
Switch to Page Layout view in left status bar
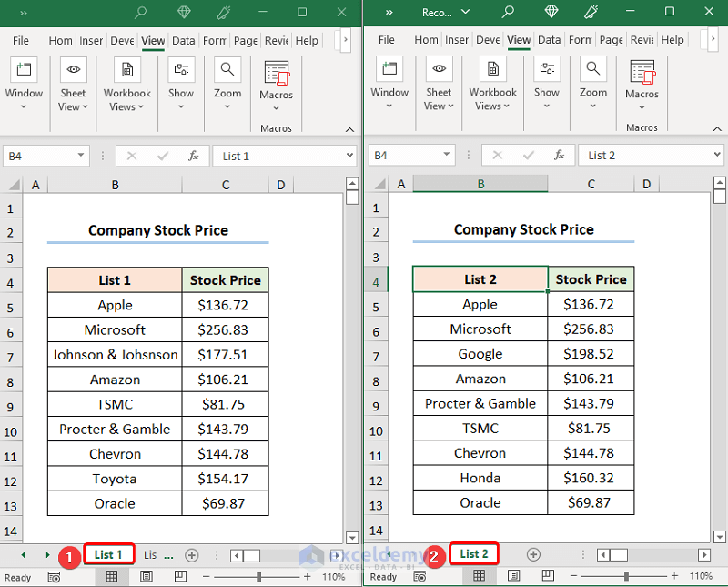(x=147, y=577)
